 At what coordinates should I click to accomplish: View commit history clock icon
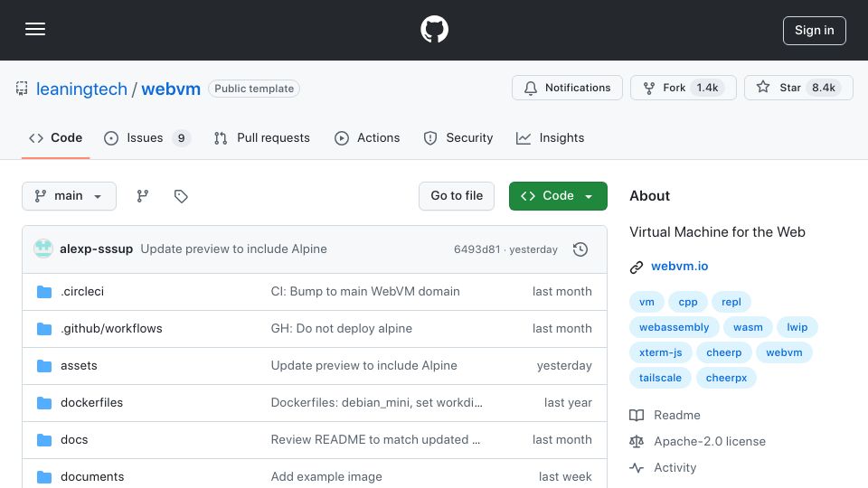click(580, 249)
